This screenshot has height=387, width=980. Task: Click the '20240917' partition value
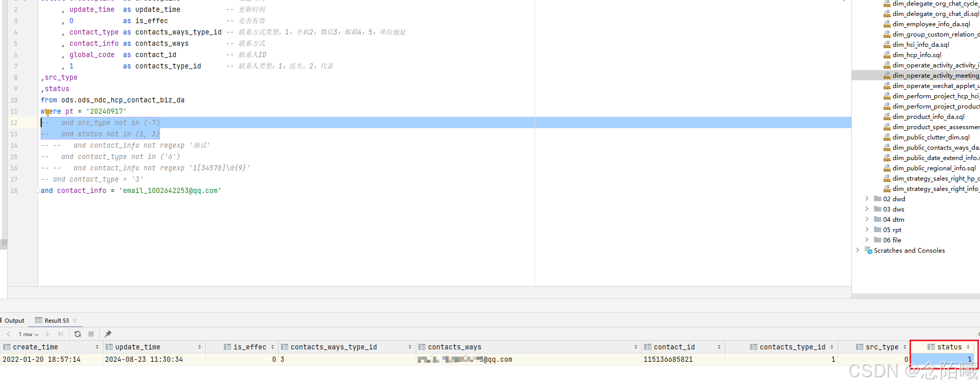tap(106, 112)
